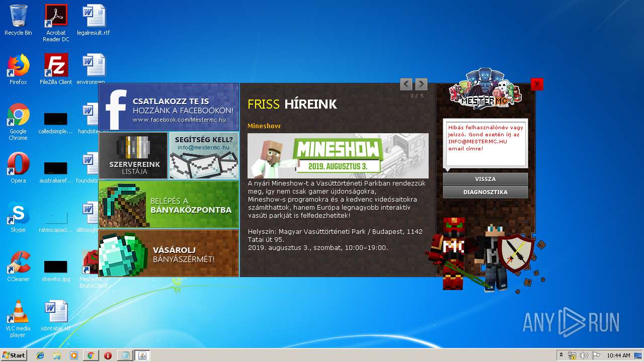Open Belépés a Bányaközpontba tile
Screen dimensions: 644x362
point(169,204)
